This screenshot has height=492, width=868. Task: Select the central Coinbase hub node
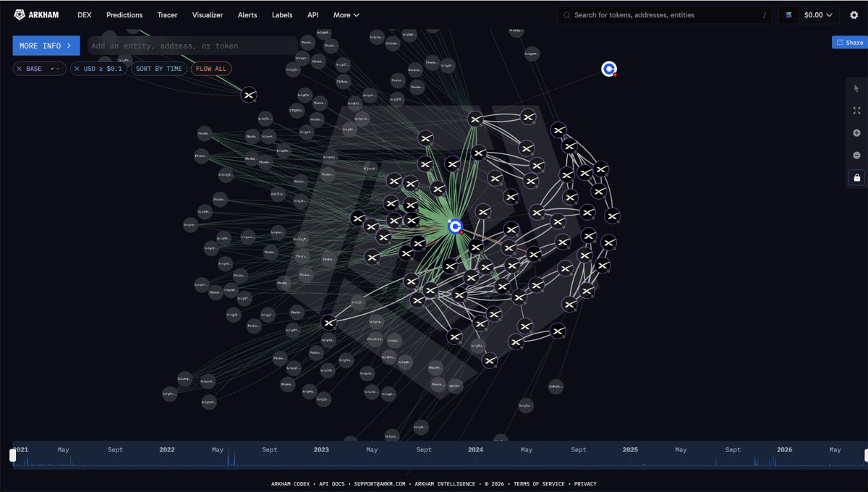455,226
